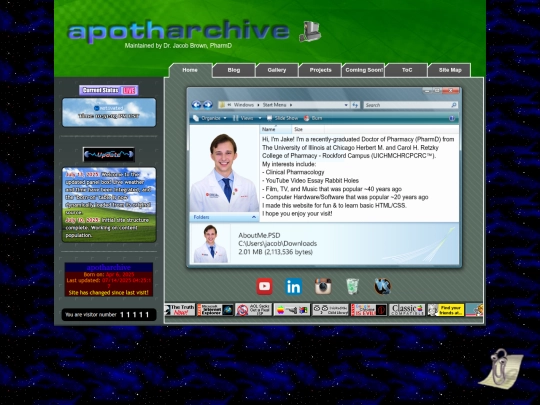Click the yellow 'Find your friends at' badge

446,310
